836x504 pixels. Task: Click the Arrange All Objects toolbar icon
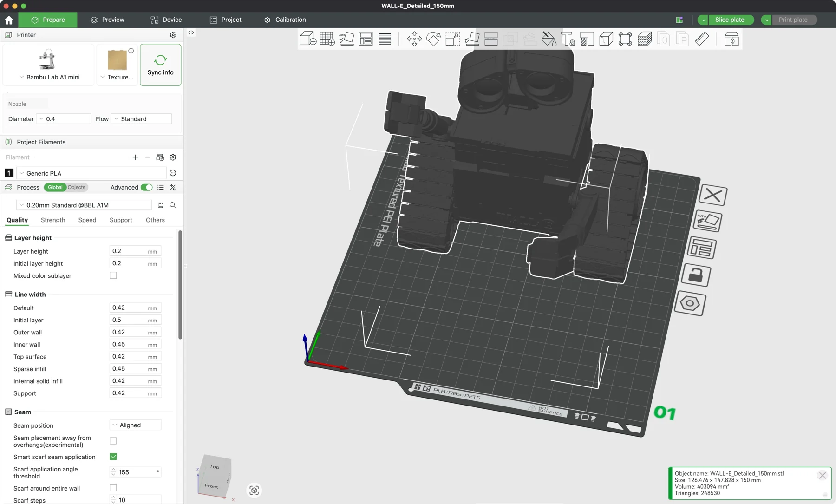pos(366,39)
